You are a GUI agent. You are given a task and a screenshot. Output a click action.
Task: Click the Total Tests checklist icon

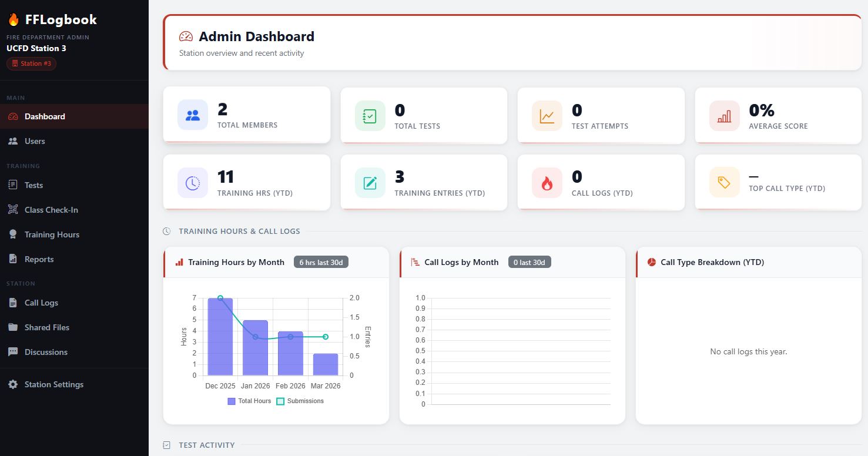coord(370,115)
